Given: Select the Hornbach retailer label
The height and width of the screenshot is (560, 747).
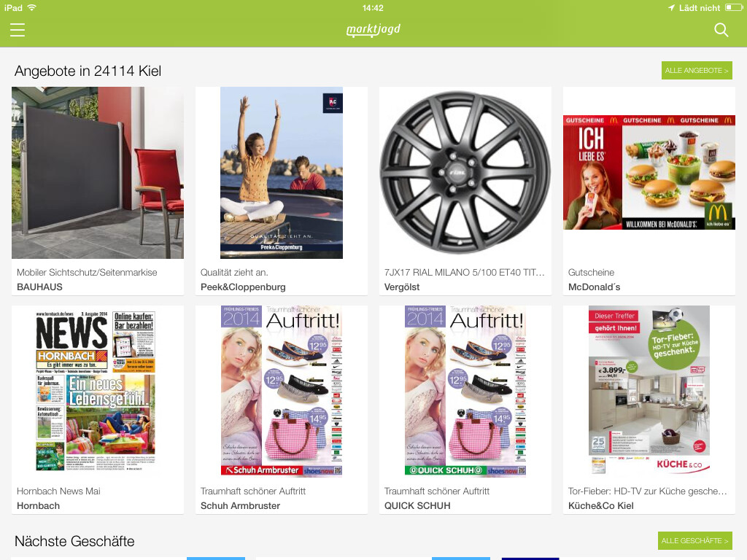Looking at the screenshot, I should [38, 506].
